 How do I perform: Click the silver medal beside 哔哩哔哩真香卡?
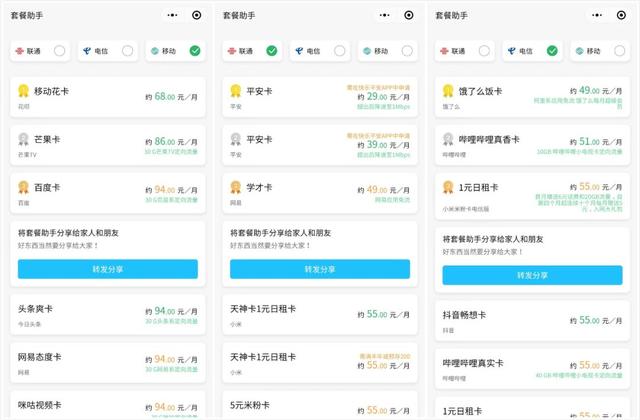tap(448, 139)
